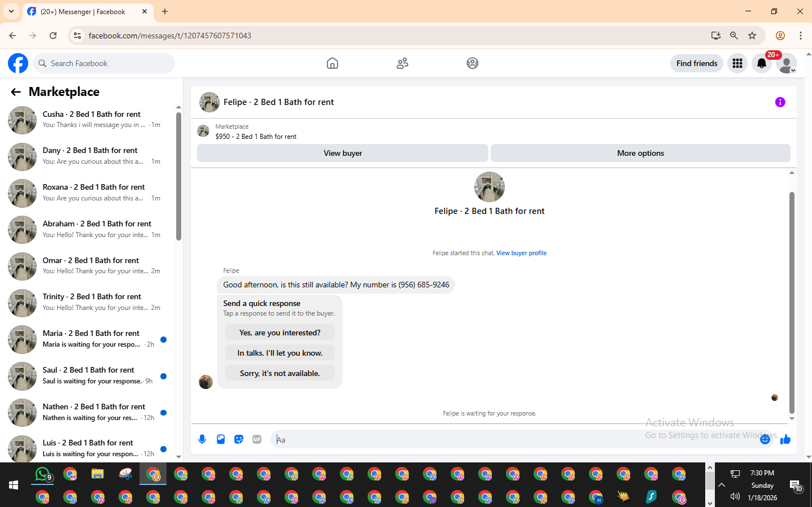Viewport: 812px width, 507px height.
Task: Open the Omar conversation
Action: coord(88,266)
